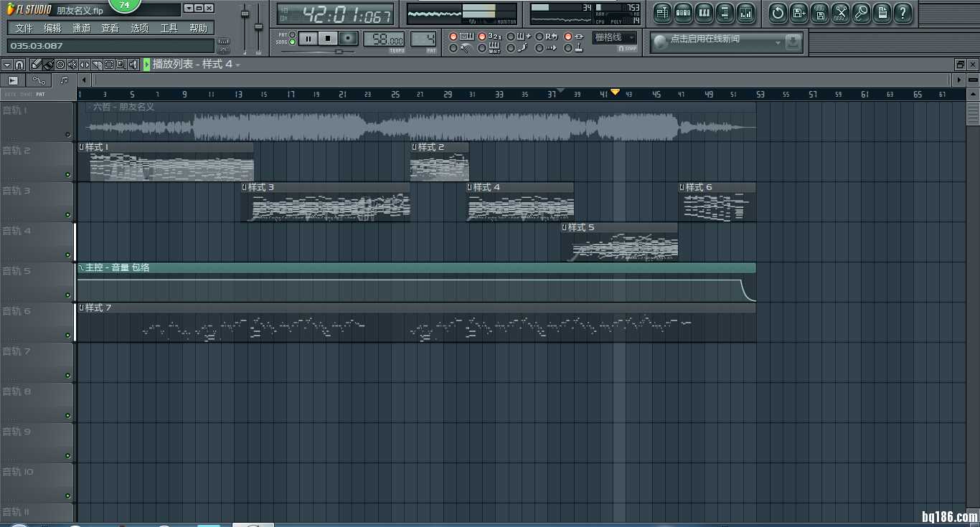Click the tempo display showing 58
The image size is (980, 527).
pos(384,39)
